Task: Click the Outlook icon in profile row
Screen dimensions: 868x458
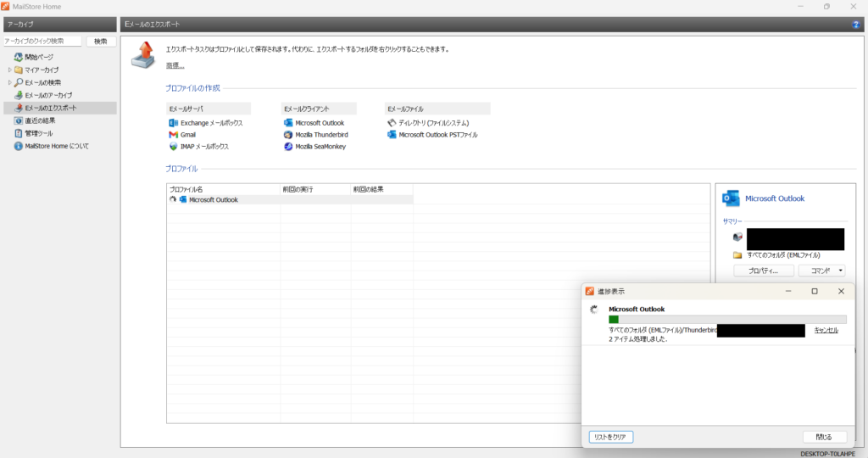Action: [x=183, y=200]
